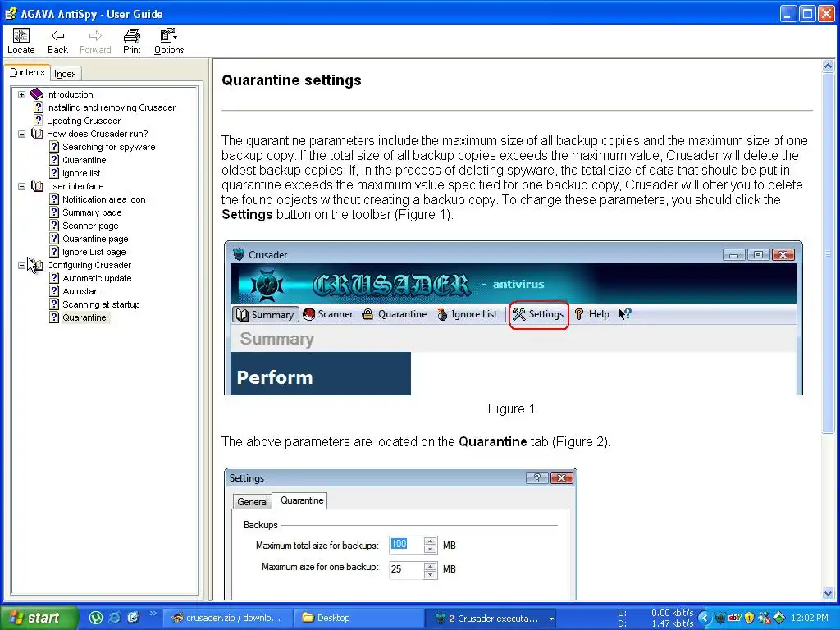Select the Summary page topic
840x630 pixels.
92,212
